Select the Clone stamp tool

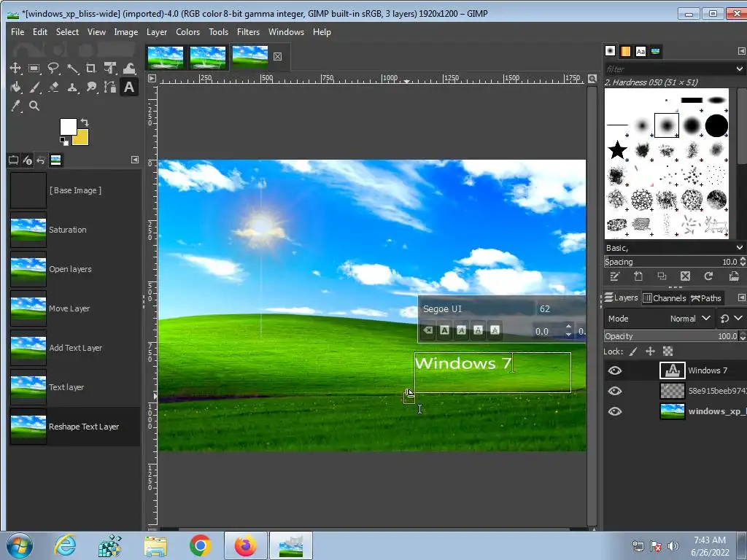point(72,87)
